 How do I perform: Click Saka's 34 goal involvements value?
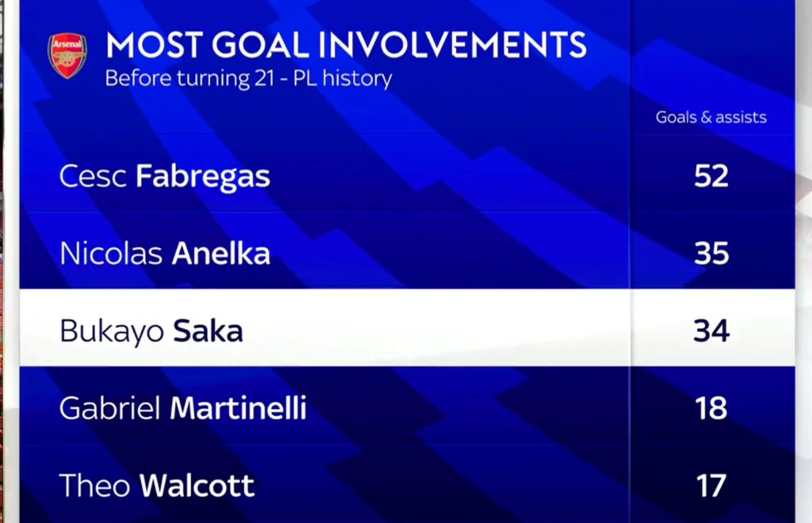click(711, 331)
